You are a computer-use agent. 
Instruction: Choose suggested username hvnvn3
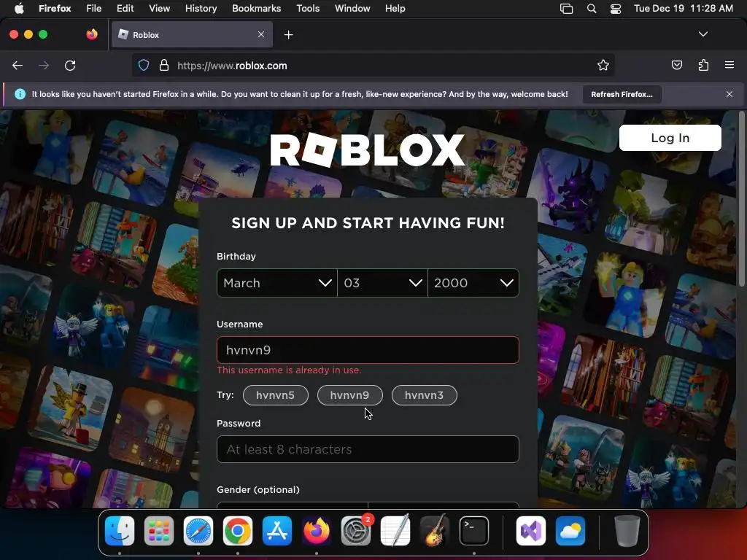coord(424,395)
